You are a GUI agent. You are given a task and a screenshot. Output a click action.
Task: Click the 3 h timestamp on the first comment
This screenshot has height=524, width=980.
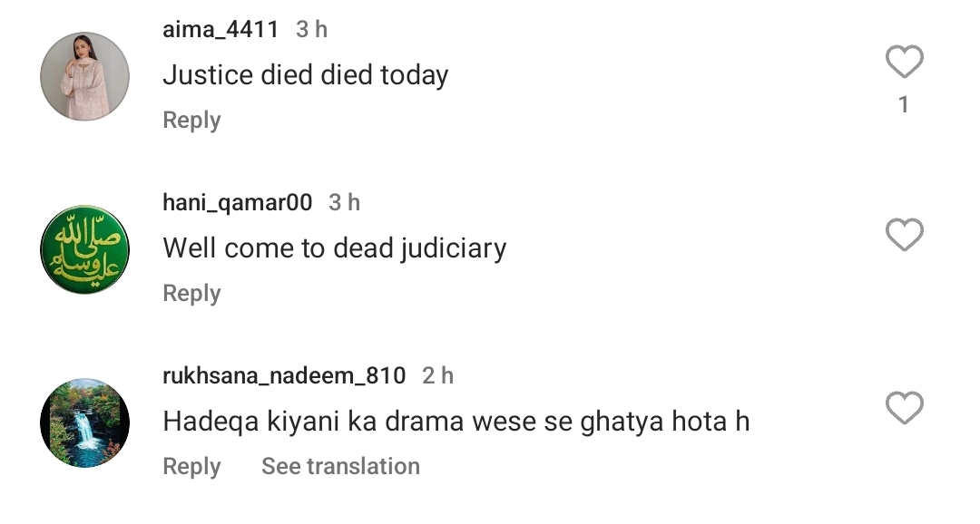[x=309, y=28]
